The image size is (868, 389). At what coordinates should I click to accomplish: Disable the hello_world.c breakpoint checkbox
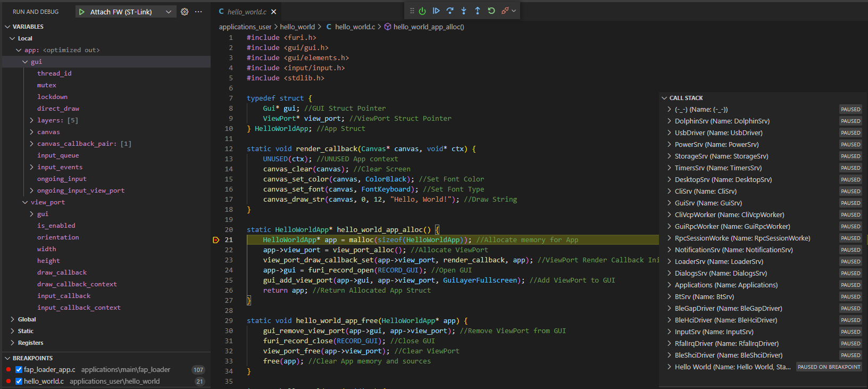pyautogui.click(x=19, y=381)
